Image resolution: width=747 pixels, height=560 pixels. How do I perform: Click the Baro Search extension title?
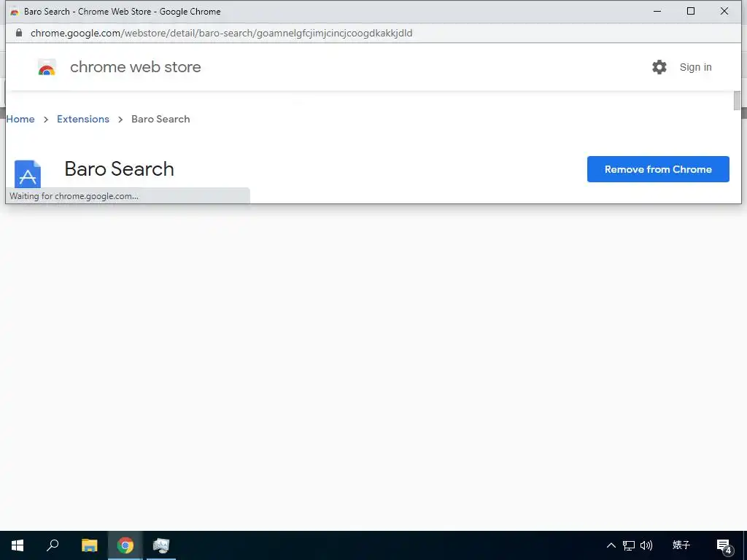(x=119, y=169)
